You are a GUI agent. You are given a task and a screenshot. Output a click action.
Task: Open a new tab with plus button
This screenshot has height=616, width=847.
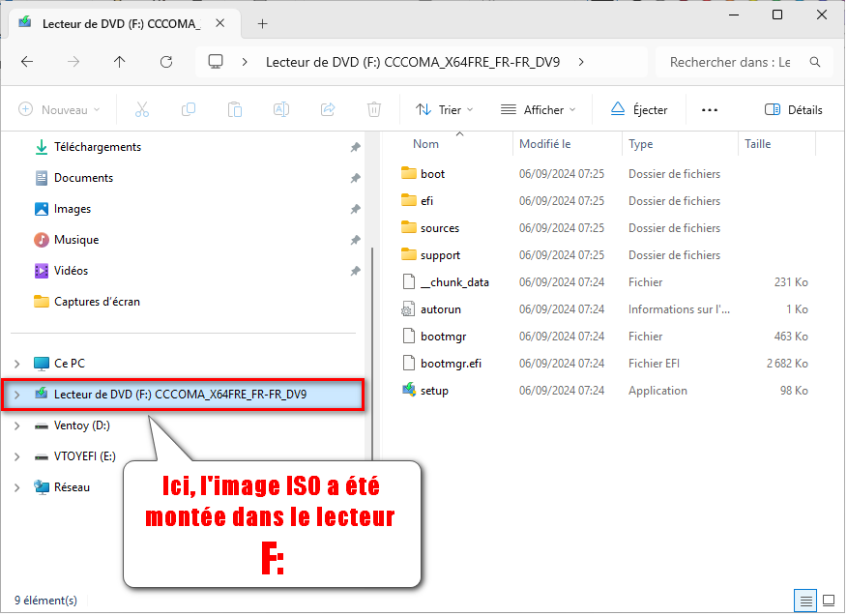point(262,24)
